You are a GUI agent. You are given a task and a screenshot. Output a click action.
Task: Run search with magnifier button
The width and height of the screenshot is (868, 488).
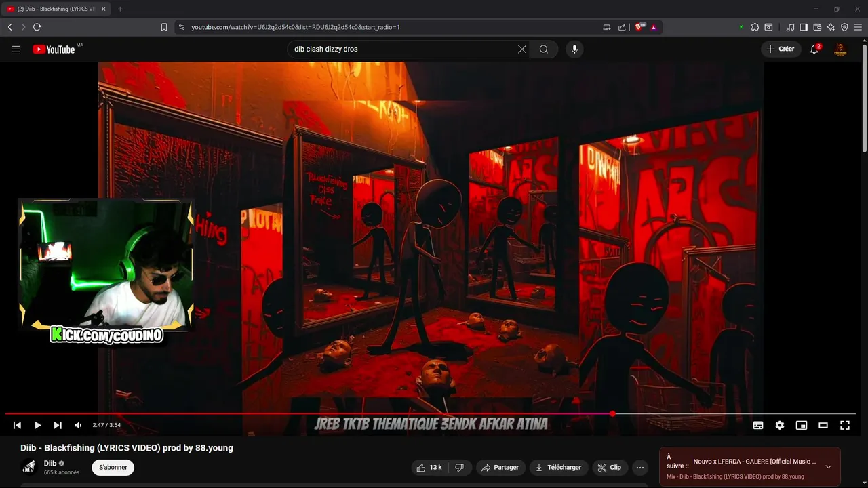click(x=544, y=49)
